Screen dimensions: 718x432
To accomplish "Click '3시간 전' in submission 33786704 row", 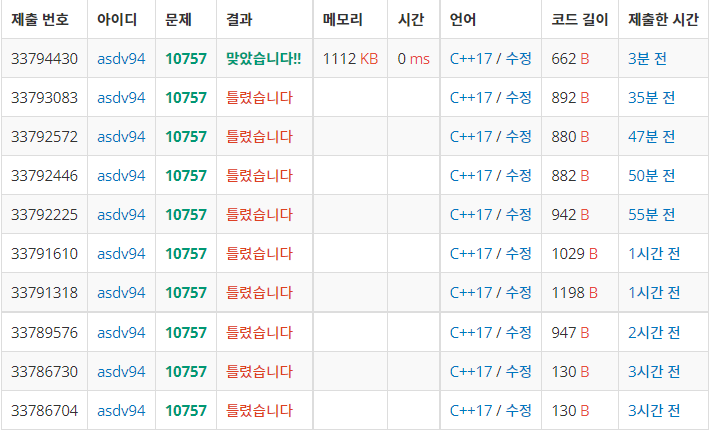I will pyautogui.click(x=654, y=410).
